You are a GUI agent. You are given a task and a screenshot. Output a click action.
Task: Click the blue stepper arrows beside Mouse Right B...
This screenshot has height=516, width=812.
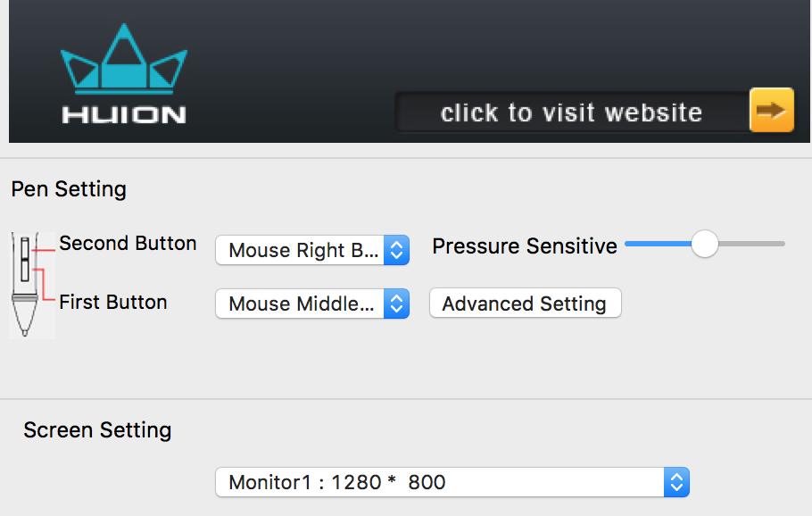397,250
